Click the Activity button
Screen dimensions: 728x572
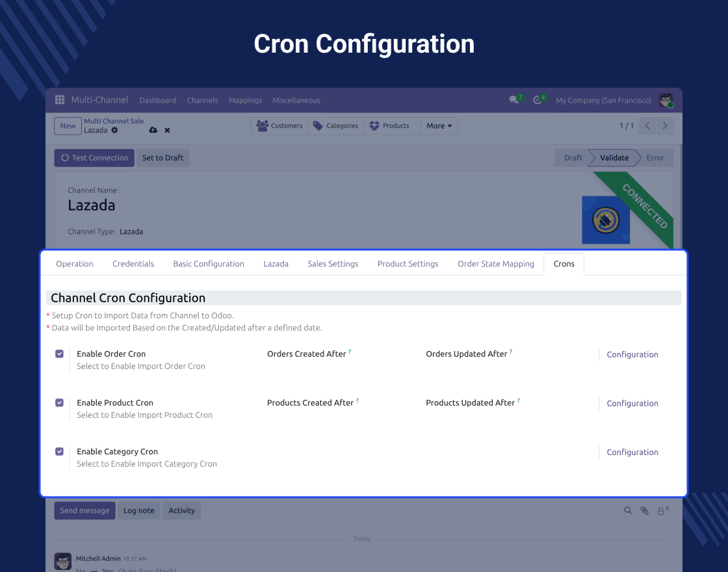181,511
